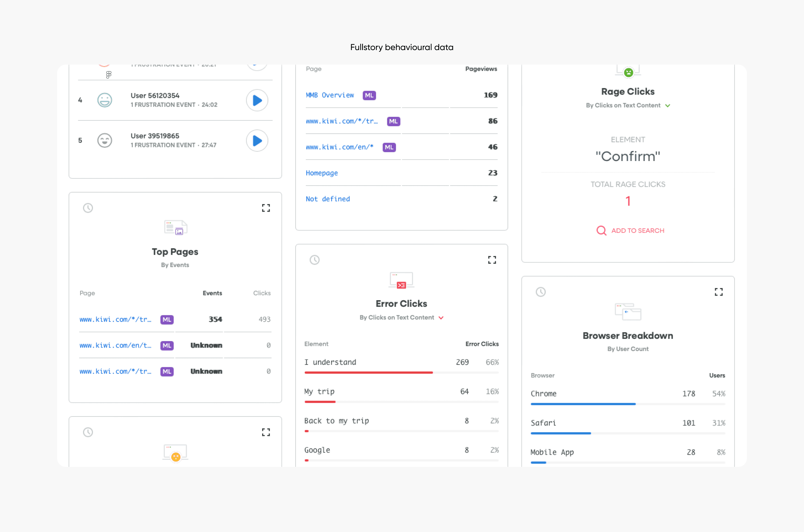The width and height of the screenshot is (804, 532).
Task: Click the clock icon on Browser Breakdown card
Action: pyautogui.click(x=540, y=292)
